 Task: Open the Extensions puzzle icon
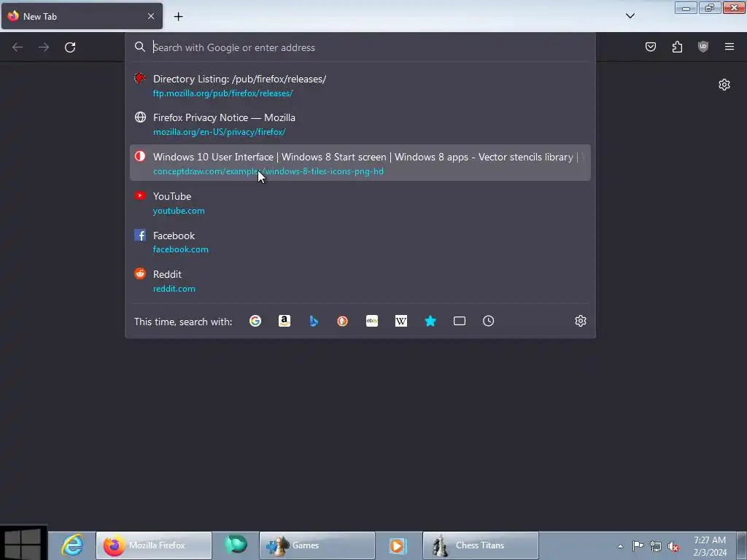pyautogui.click(x=677, y=47)
